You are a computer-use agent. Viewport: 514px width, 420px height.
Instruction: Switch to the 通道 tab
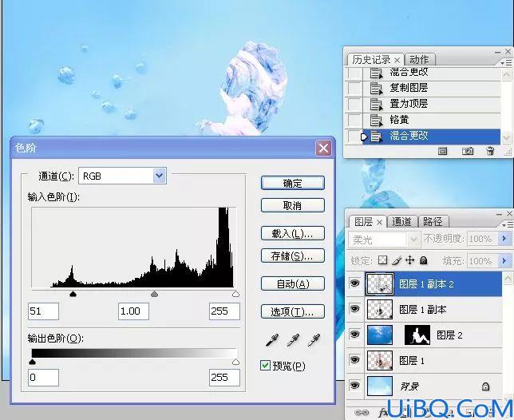(x=401, y=222)
